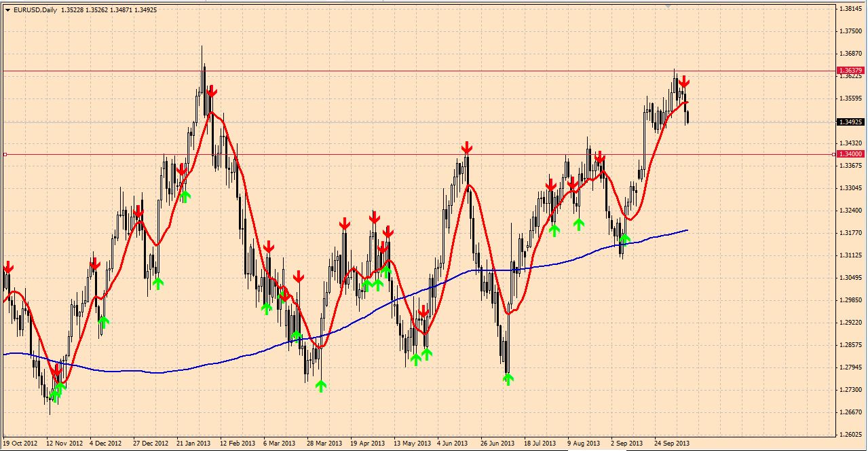Open the dropdown triangle beside EURUSD,Daily

point(7,10)
